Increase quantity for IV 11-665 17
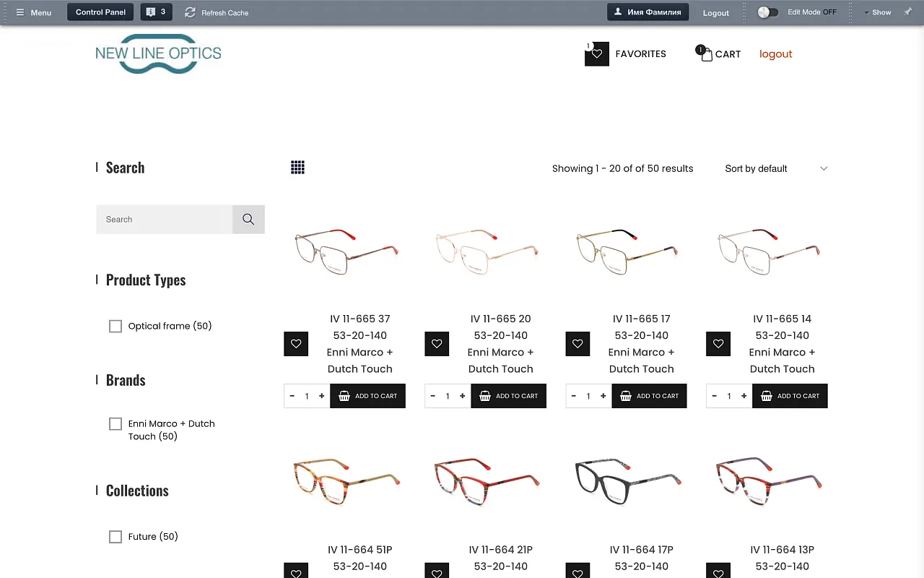 click(603, 396)
